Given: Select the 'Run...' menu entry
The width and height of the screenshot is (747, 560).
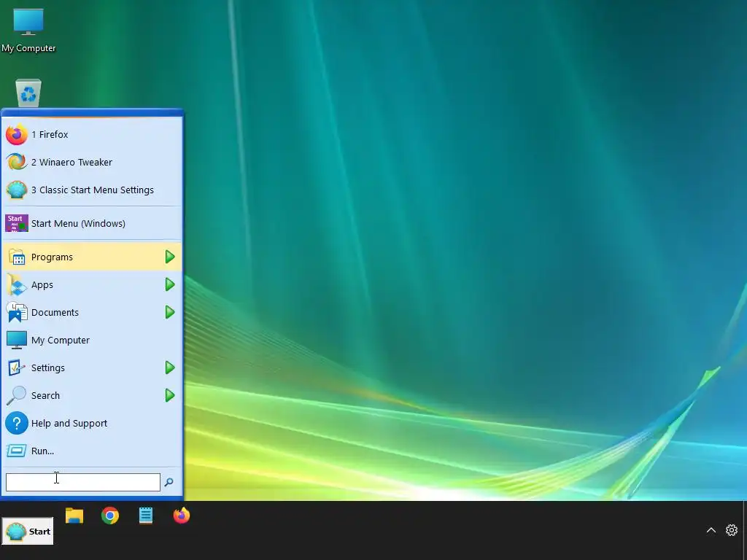Looking at the screenshot, I should [x=92, y=451].
